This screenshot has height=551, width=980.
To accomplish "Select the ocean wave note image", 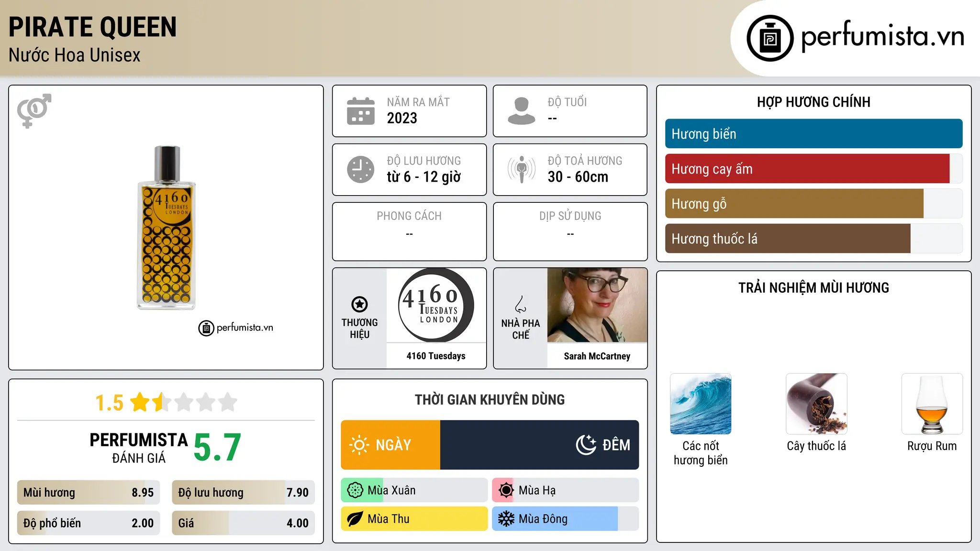I will point(701,404).
